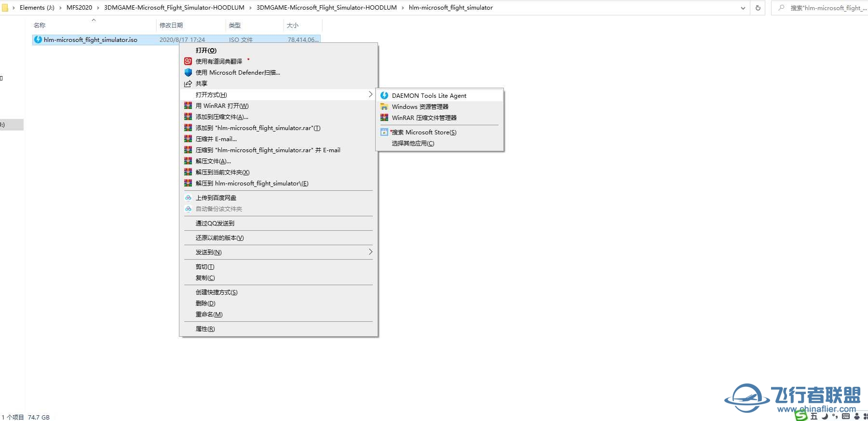Expand the chevron before hlm-microsoft_flight_simulator breadcrumb
Viewport: 868px width, 421px height.
tap(403, 8)
